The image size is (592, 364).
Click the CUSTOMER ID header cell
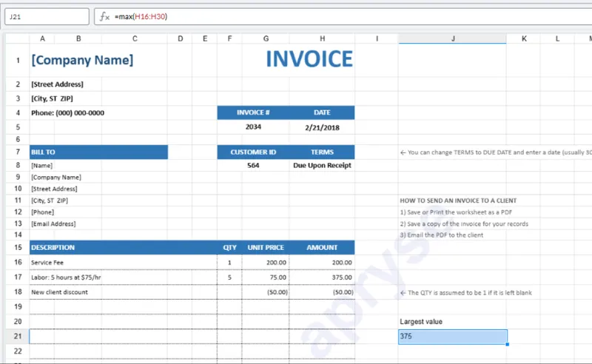click(x=253, y=152)
